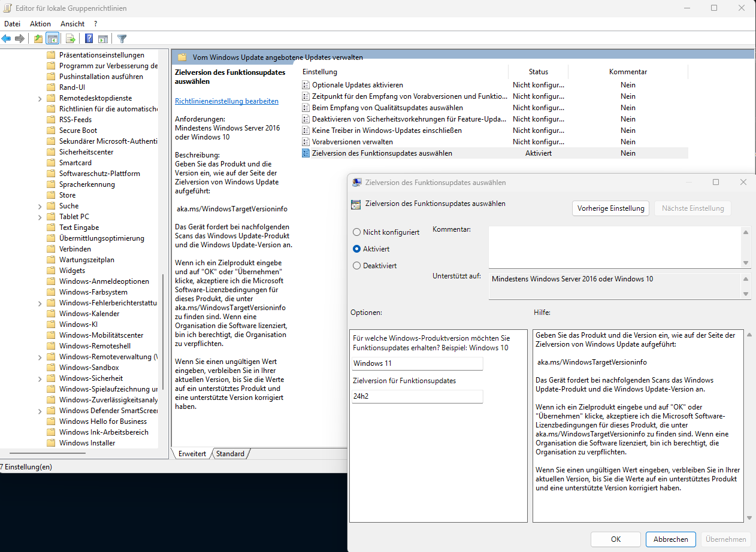This screenshot has width=756, height=552.
Task: Go up one level with folder-arrow icon
Action: tap(38, 39)
